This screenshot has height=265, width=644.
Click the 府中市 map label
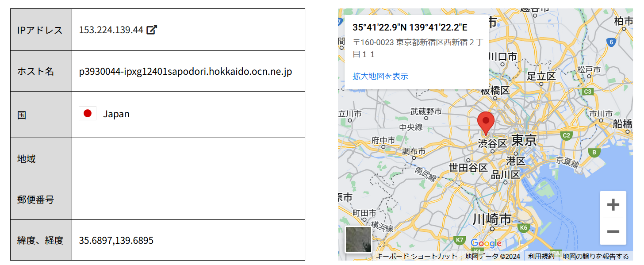point(383,140)
